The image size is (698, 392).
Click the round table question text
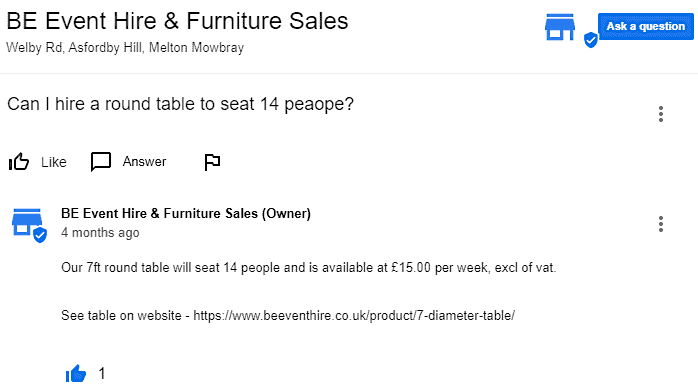point(180,104)
